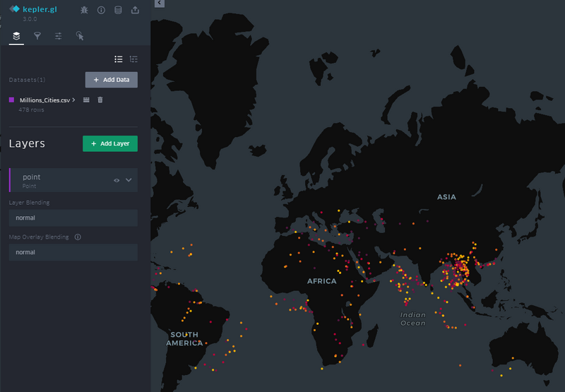565x392 pixels.
Task: Switch to the Filters tab
Action: [37, 35]
